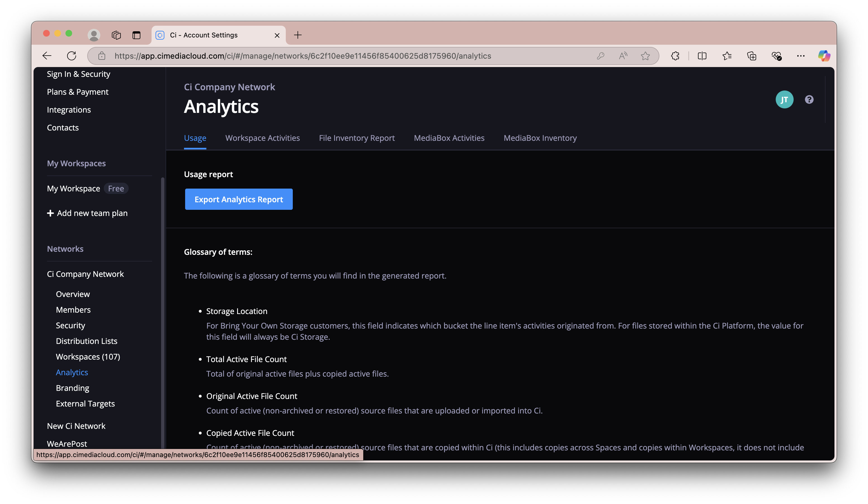Open network Overview page
868x504 pixels.
pyautogui.click(x=73, y=294)
